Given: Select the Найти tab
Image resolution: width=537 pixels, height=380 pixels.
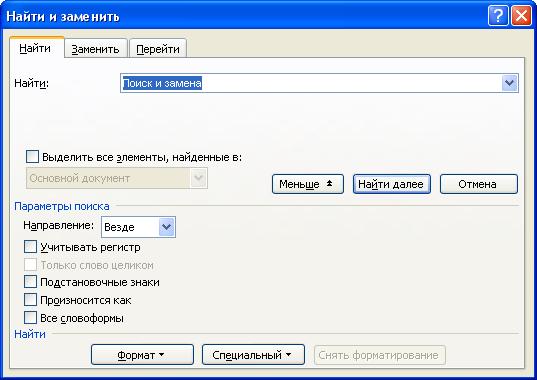Looking at the screenshot, I should 35,48.
